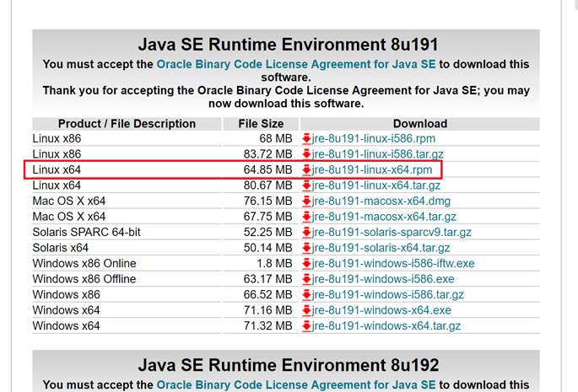Open the jre-8u191-linux-i586.tar.gz file link
The width and height of the screenshot is (578, 392).
[x=377, y=154]
